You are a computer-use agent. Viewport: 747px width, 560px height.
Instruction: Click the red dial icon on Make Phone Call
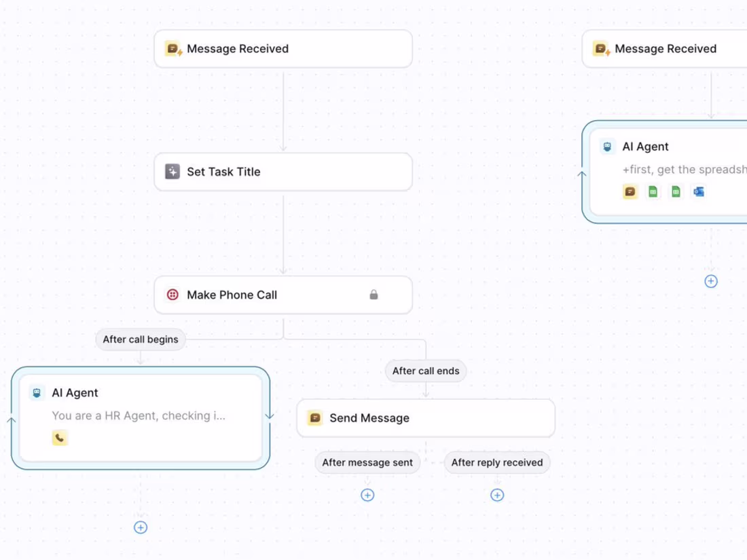point(172,295)
